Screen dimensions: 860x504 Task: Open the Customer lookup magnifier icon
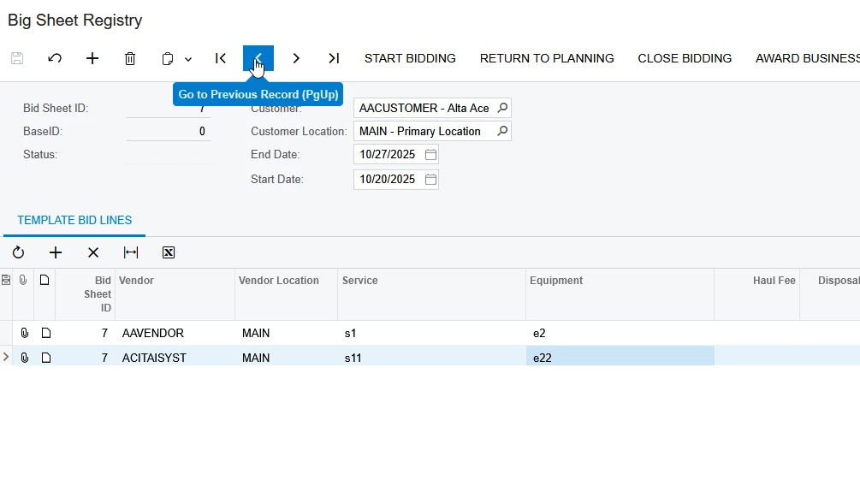[x=501, y=108]
